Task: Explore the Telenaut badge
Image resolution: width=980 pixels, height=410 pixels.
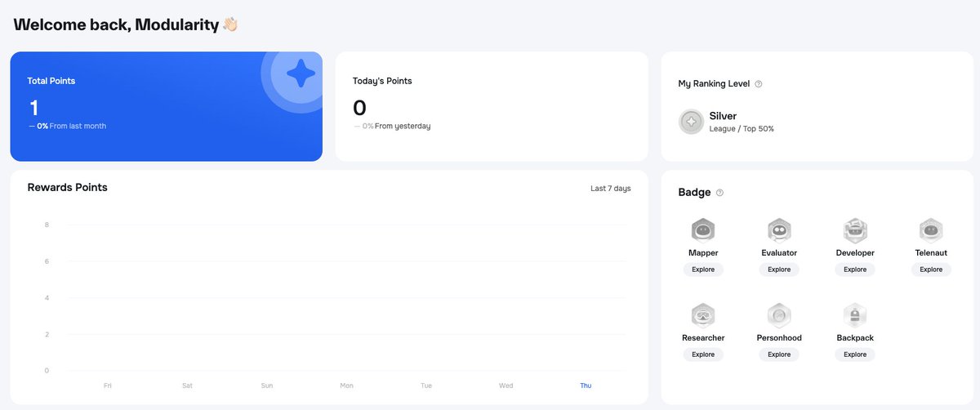Action: pos(931,270)
